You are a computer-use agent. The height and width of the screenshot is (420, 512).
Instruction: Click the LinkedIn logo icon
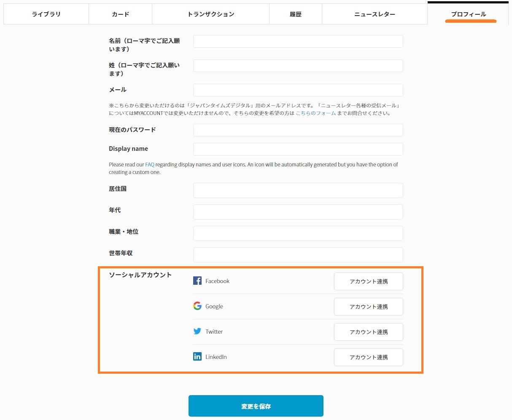(197, 356)
